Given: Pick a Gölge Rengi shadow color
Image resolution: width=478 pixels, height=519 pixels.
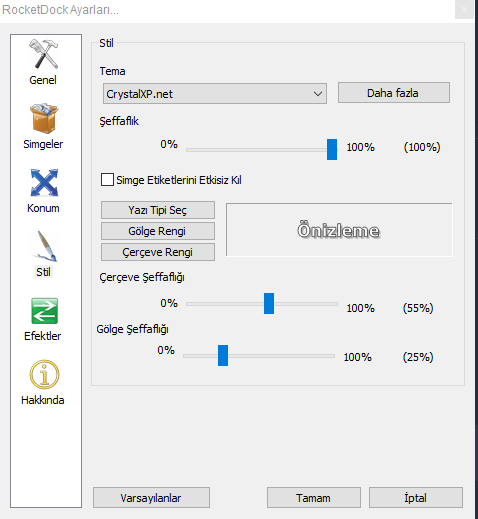Looking at the screenshot, I should pos(158,231).
